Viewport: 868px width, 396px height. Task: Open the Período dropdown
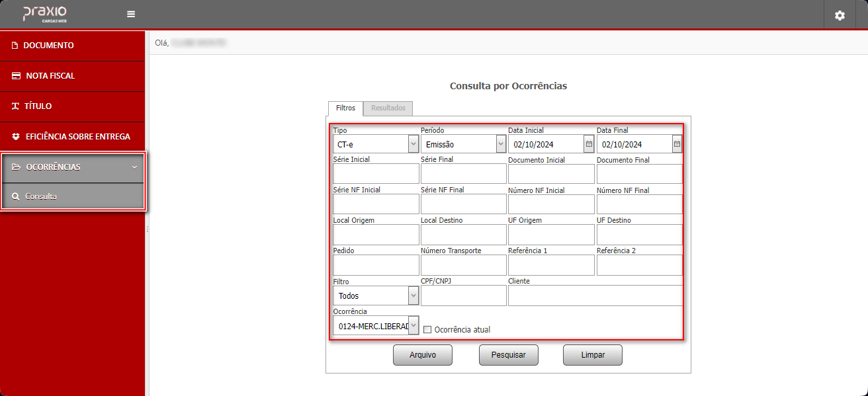[x=464, y=144]
